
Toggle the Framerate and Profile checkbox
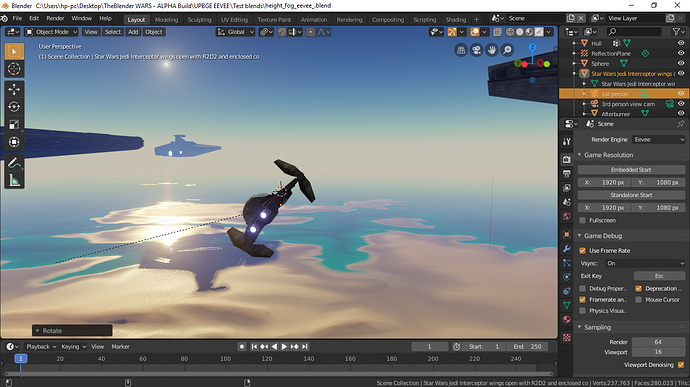pos(583,299)
